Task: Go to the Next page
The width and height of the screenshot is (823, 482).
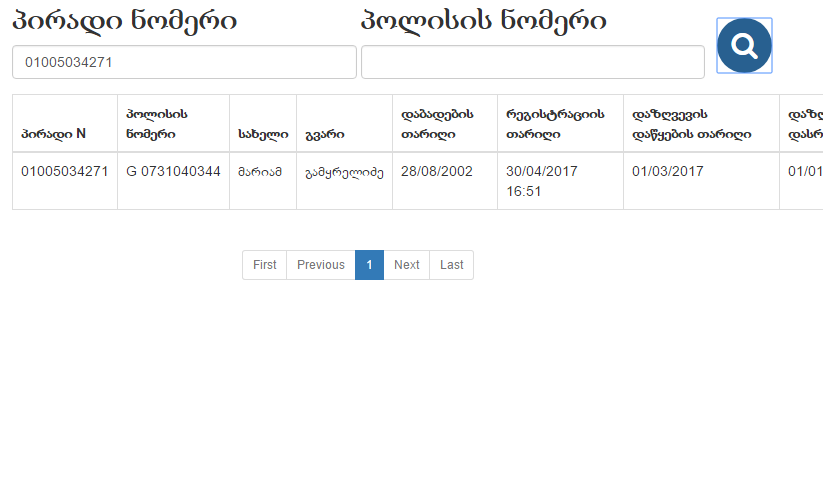Action: 406,265
